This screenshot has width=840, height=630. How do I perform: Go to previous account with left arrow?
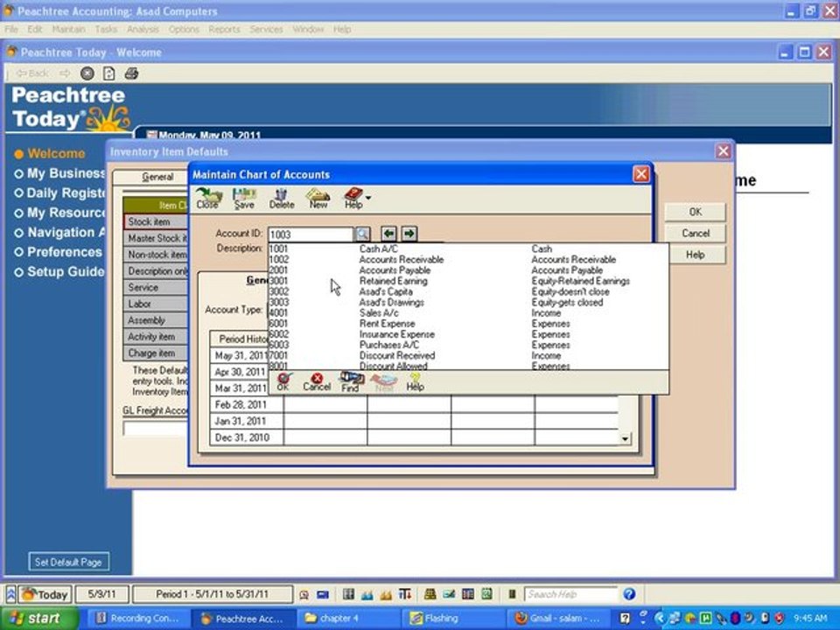tap(388, 234)
